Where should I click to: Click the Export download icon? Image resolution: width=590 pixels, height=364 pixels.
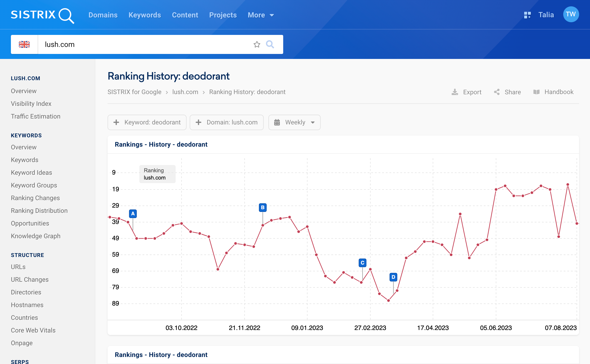coord(455,92)
